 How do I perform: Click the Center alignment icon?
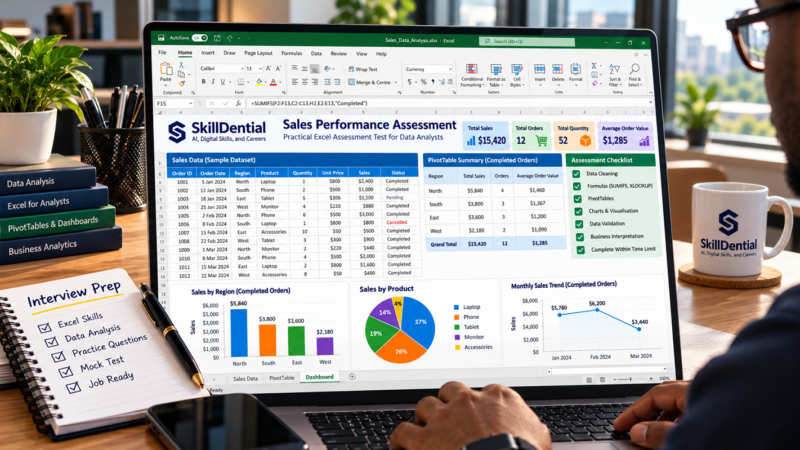coord(305,82)
